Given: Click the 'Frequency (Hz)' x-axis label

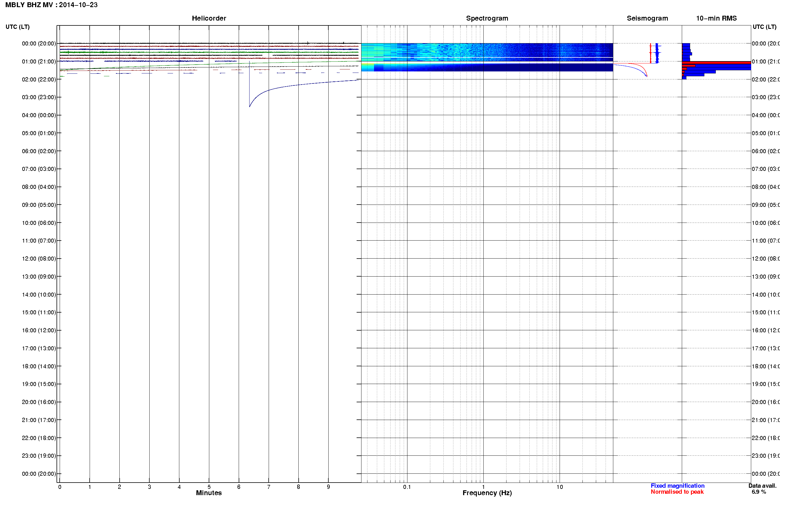Looking at the screenshot, I should (x=487, y=493).
